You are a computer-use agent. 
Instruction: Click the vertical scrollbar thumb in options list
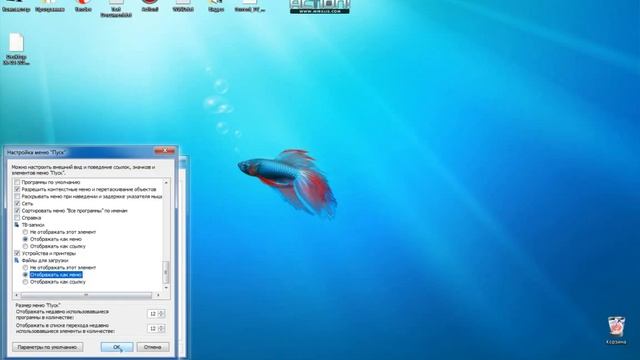[x=166, y=272]
